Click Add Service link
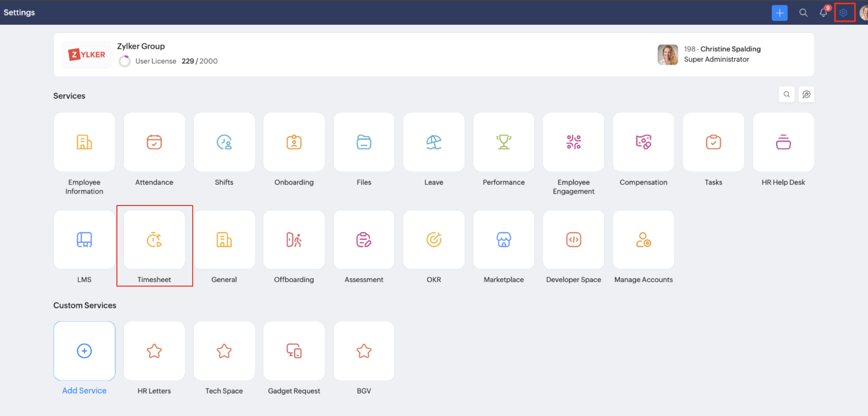This screenshot has width=868, height=416. tap(84, 390)
